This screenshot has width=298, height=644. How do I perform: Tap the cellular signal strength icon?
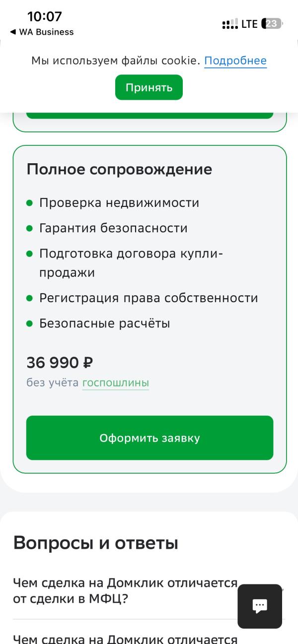pos(229,24)
